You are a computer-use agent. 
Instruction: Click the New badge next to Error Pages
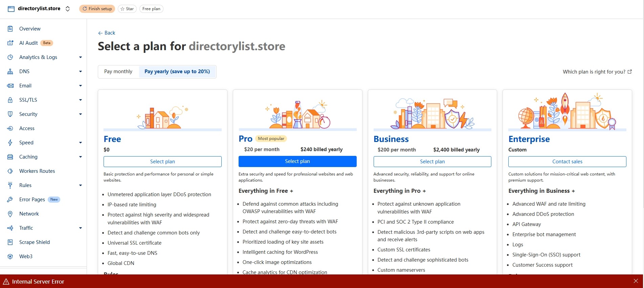54,200
